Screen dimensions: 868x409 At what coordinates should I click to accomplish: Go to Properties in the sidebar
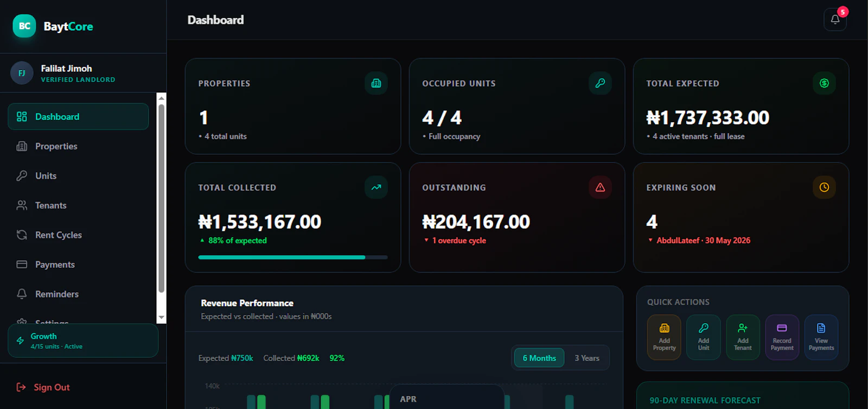pos(78,146)
